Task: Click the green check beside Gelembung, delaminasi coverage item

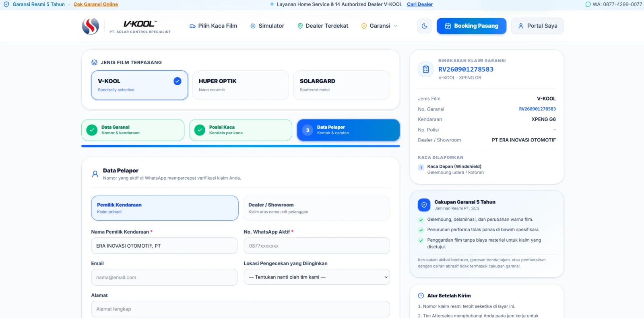Action: coord(421,220)
